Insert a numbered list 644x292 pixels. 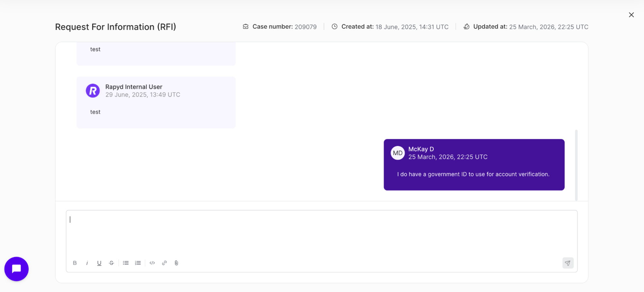tap(138, 263)
